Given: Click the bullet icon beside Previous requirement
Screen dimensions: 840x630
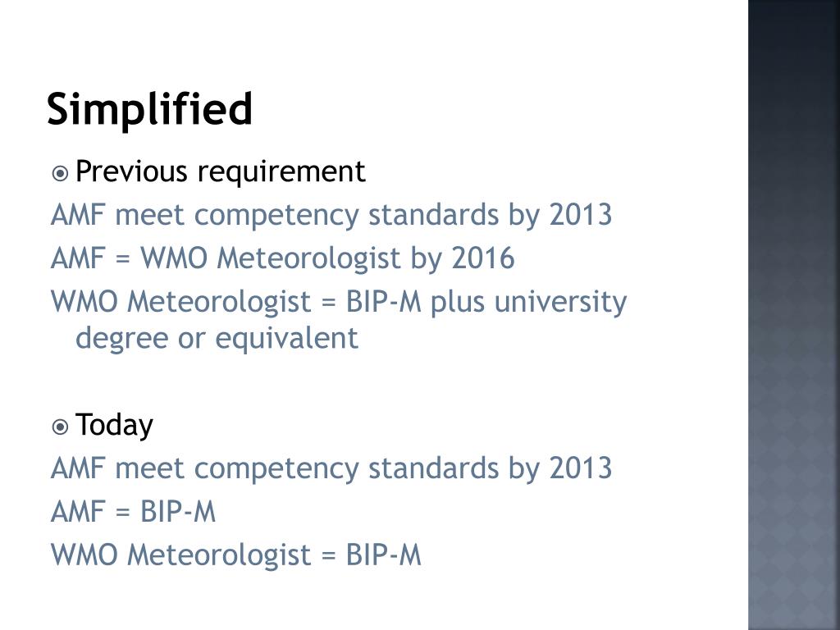Looking at the screenshot, I should pyautogui.click(x=60, y=174).
